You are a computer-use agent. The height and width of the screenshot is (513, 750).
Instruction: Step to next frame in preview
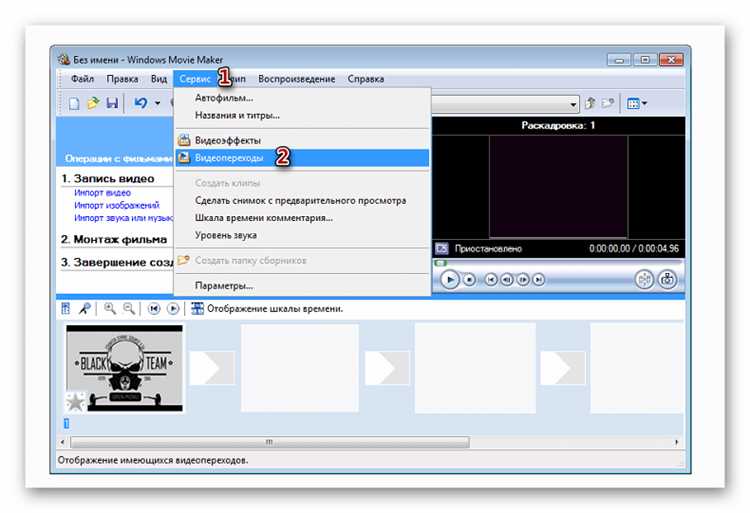pos(523,280)
